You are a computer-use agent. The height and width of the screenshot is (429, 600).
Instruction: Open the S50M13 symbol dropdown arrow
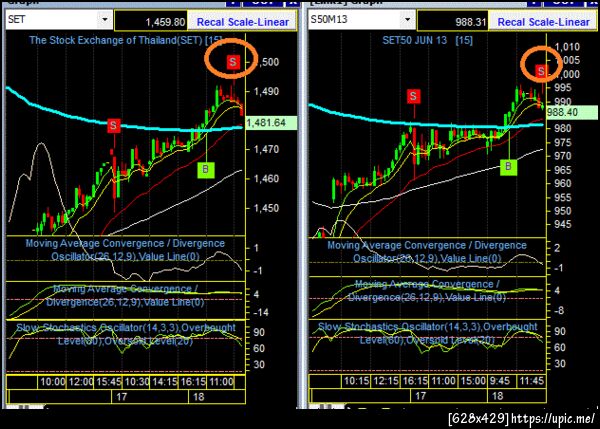tap(408, 19)
